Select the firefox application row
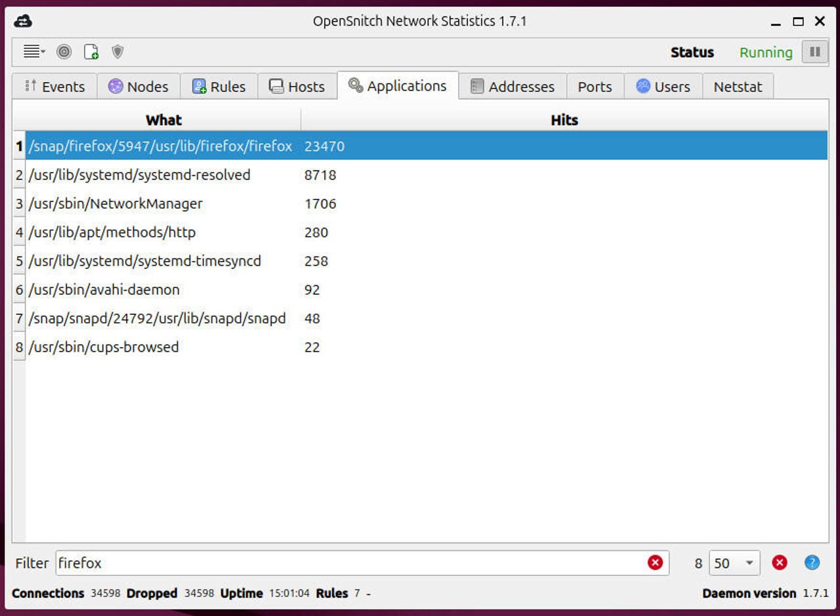The image size is (840, 616). [x=262, y=146]
